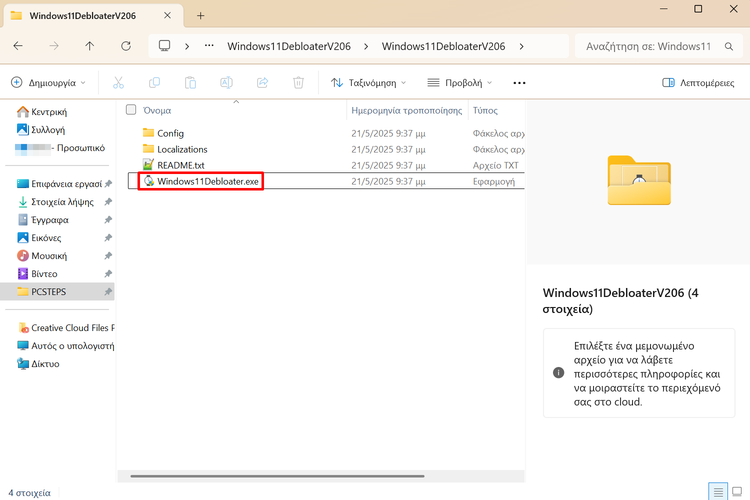750x500 pixels.
Task: Click the horizontal scrollbar of file list
Action: [x=277, y=476]
